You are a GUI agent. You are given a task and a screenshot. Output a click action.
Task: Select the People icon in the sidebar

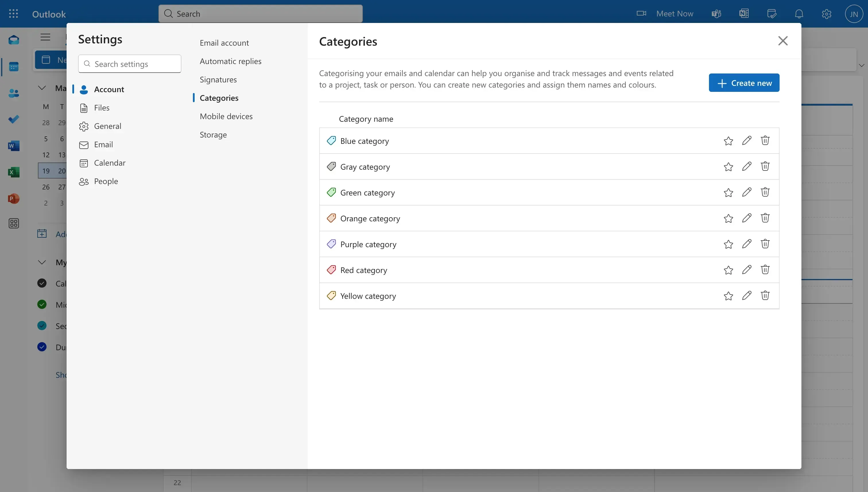14,93
